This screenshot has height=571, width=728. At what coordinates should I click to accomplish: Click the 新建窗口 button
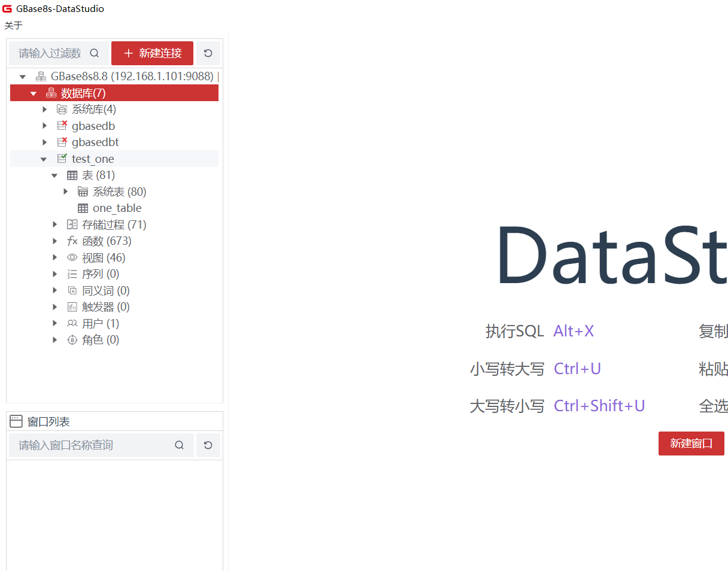point(691,444)
